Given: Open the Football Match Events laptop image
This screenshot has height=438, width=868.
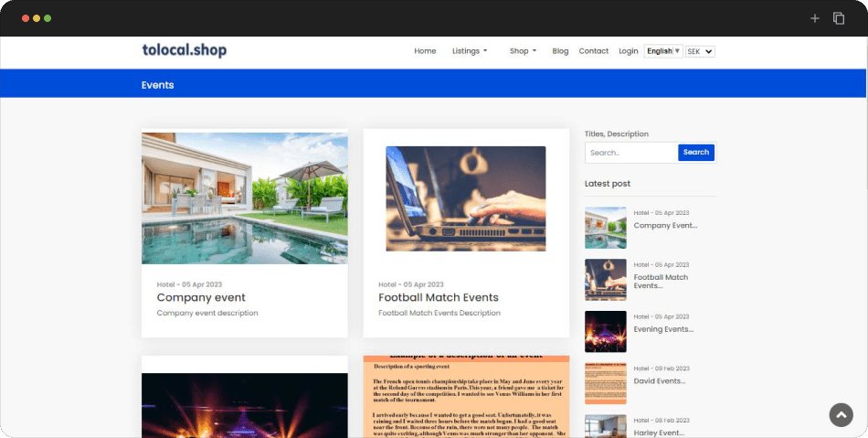Looking at the screenshot, I should pyautogui.click(x=466, y=198).
